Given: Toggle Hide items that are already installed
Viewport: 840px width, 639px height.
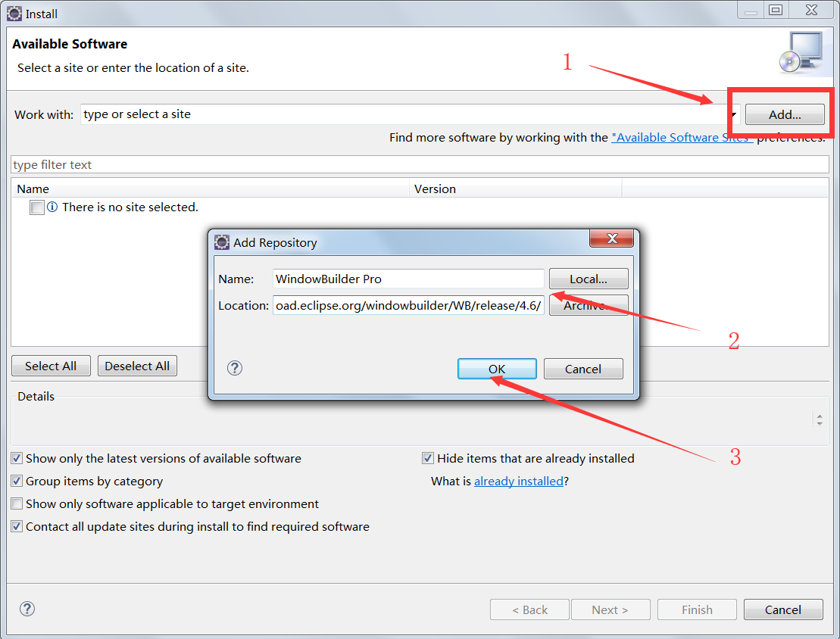Looking at the screenshot, I should (x=427, y=459).
